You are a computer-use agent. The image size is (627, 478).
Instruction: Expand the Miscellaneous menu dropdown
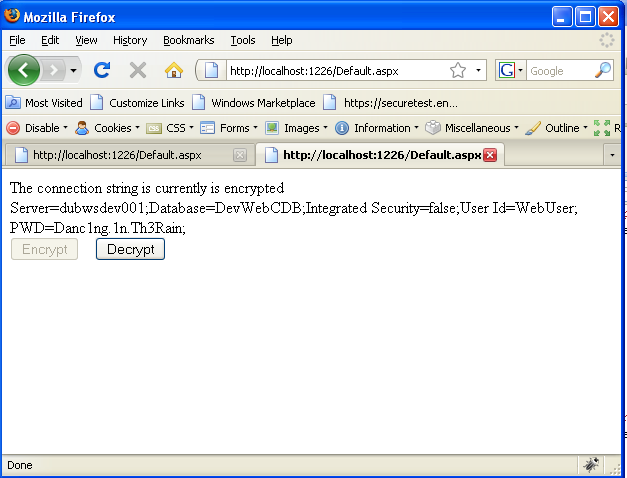click(x=516, y=128)
